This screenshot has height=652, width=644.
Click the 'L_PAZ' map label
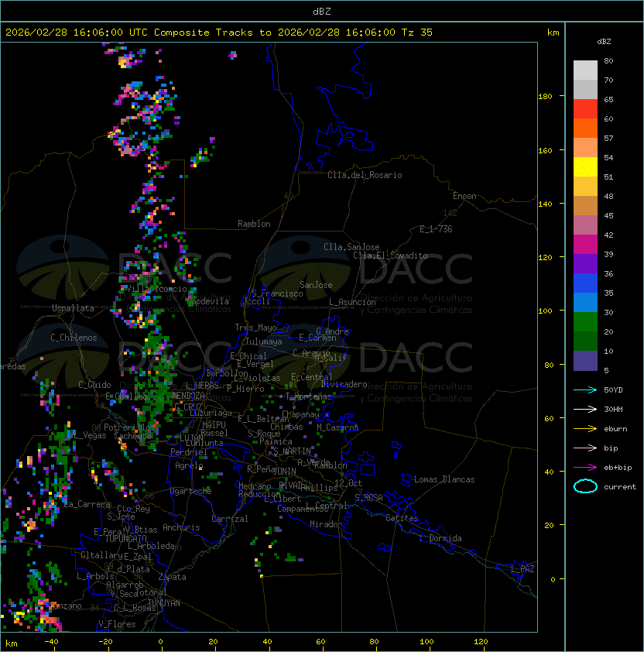coord(522,569)
